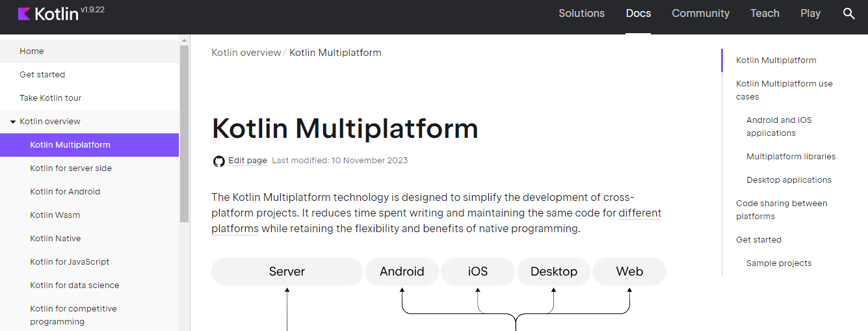Jump to Sample projects section
Screen dimensions: 868x331
tap(779, 263)
